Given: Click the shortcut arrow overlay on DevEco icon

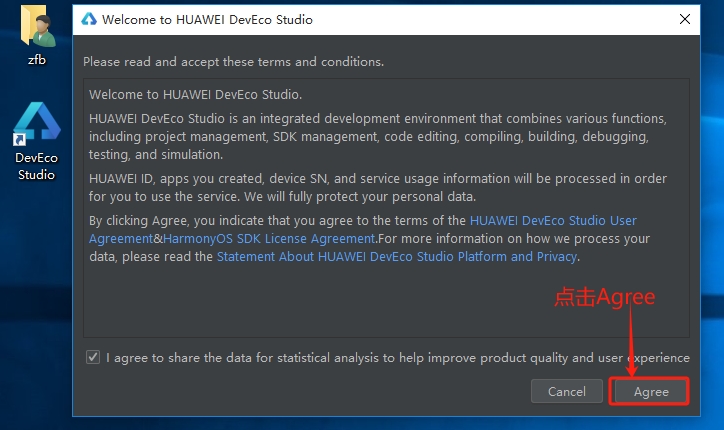Looking at the screenshot, I should click(x=19, y=139).
